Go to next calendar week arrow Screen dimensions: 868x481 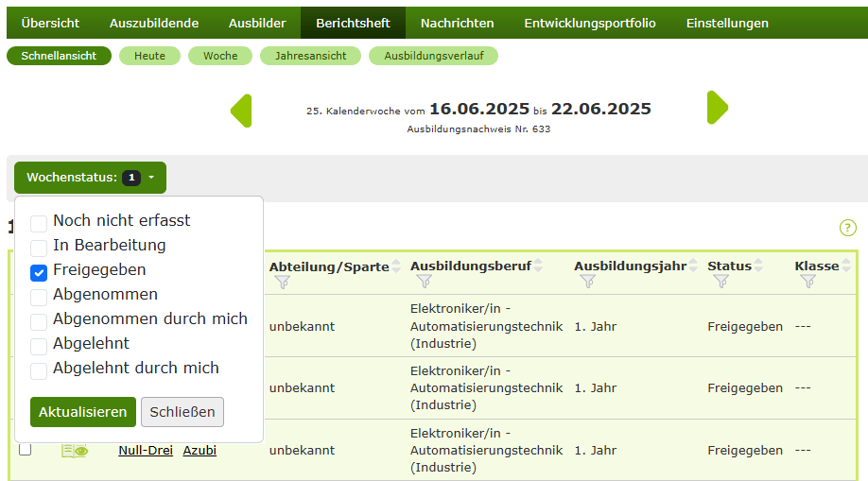coord(718,108)
